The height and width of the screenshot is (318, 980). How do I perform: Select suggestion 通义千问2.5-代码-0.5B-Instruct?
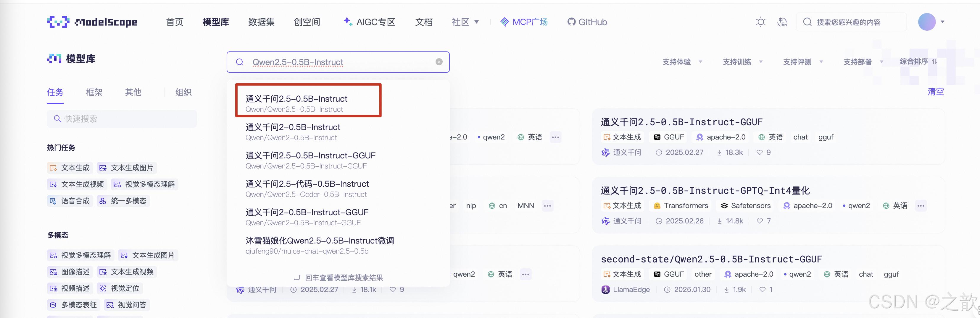(307, 189)
